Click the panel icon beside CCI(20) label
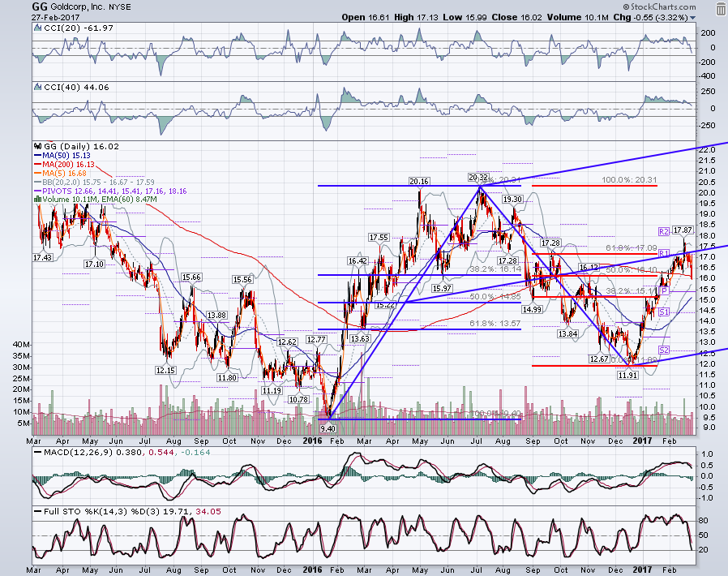728x576 pixels. click(37, 28)
